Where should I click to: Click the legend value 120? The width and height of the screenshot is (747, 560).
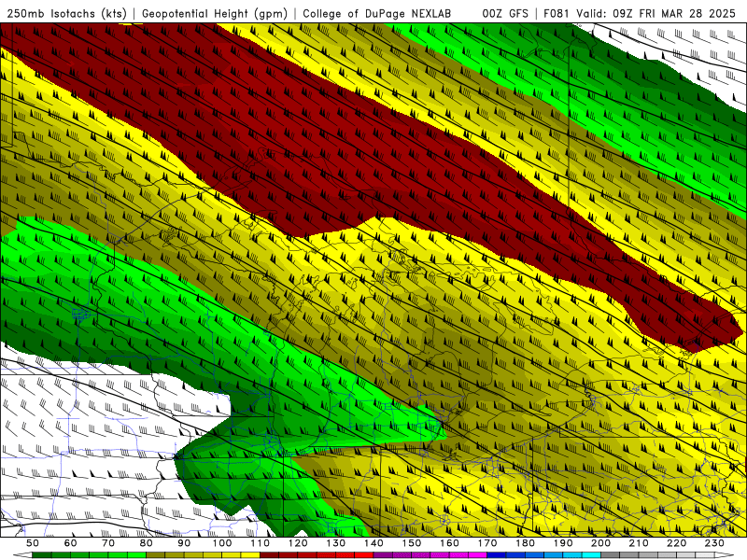[298, 543]
